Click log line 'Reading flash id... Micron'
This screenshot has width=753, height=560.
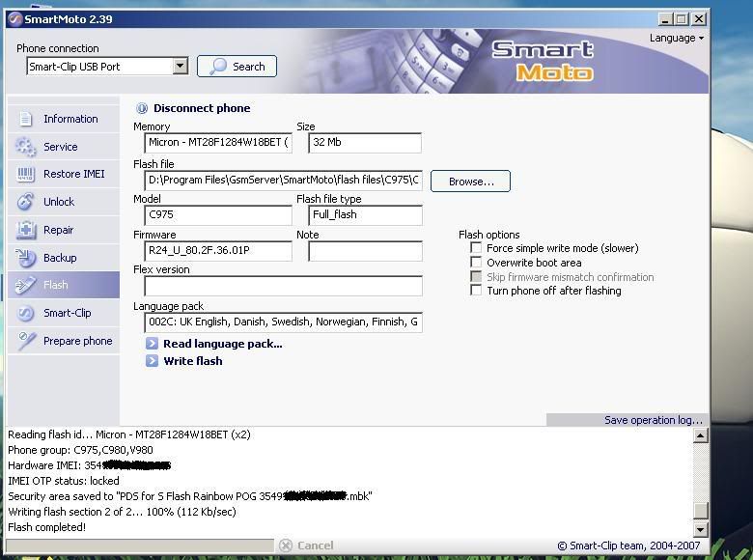click(129, 434)
